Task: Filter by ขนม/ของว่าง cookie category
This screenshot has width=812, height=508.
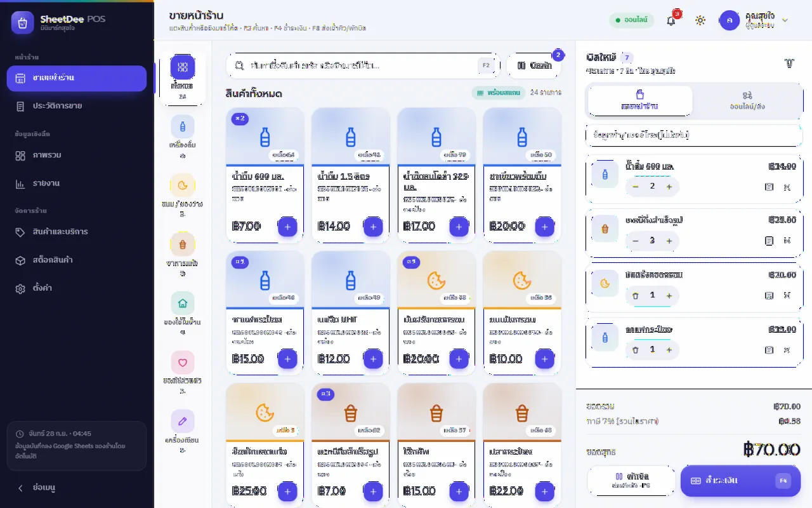Action: (x=182, y=195)
